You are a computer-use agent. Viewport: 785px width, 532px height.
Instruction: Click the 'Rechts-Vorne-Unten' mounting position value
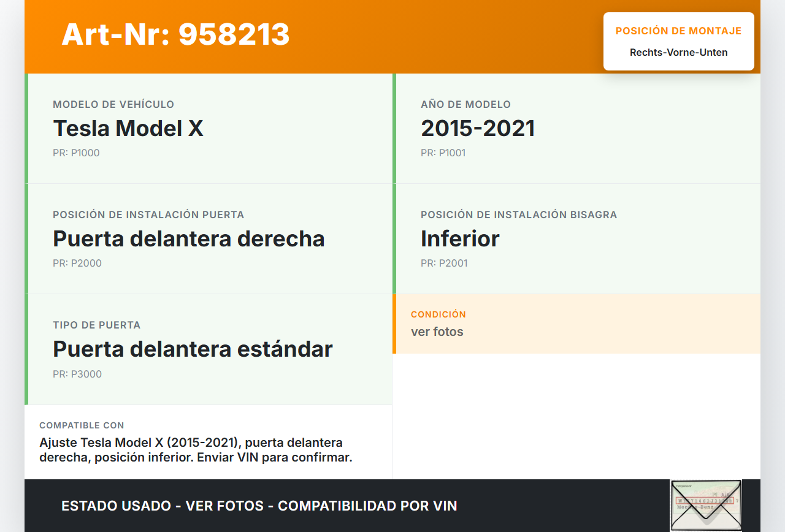678,52
